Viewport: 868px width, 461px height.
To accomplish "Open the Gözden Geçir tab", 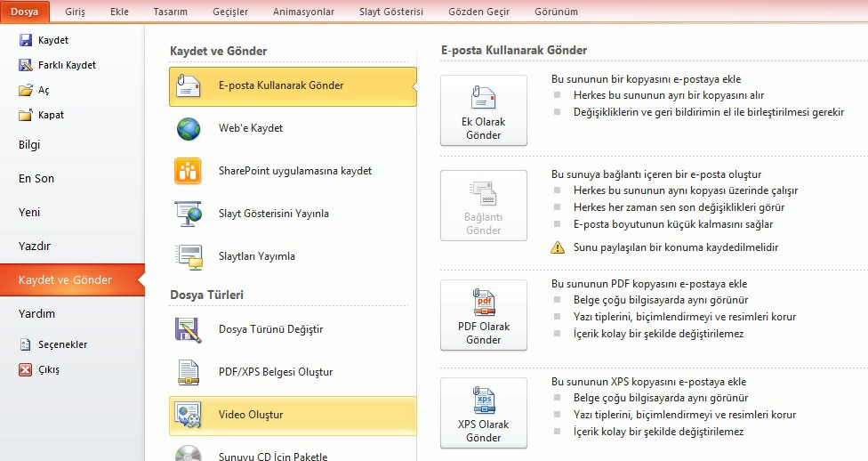I will [x=478, y=12].
